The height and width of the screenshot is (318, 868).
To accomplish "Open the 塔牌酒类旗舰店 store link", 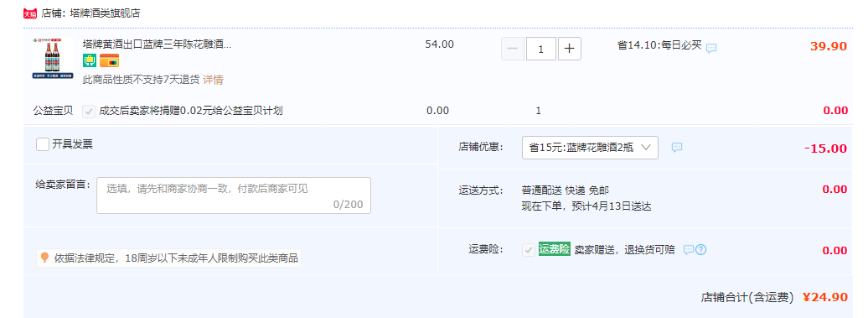I will pyautogui.click(x=105, y=13).
